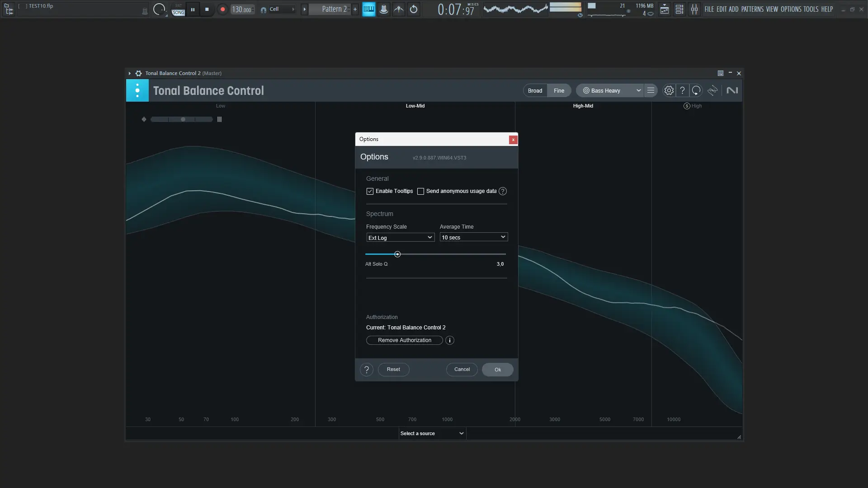868x488 pixels.
Task: Click the Native Instruments logo icon
Action: [732, 90]
